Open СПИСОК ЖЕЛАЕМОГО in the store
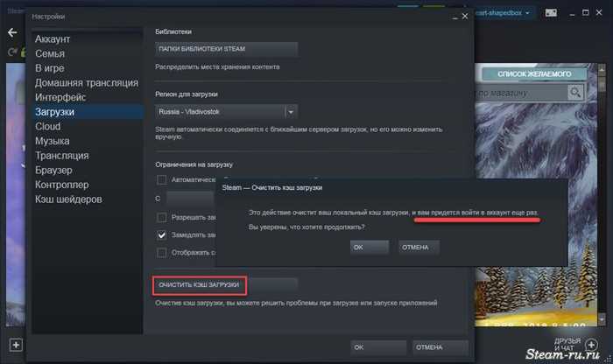613x364 pixels. pyautogui.click(x=534, y=73)
